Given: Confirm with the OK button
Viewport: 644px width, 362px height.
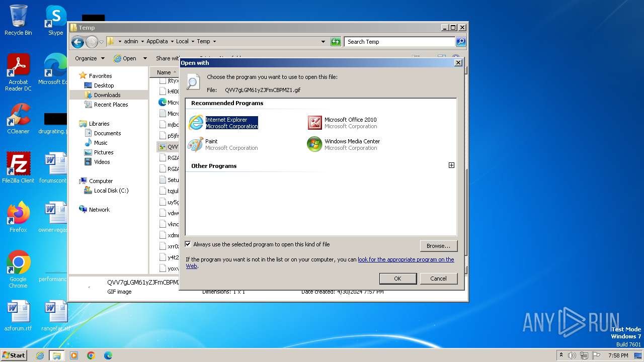Looking at the screenshot, I should coord(397,279).
